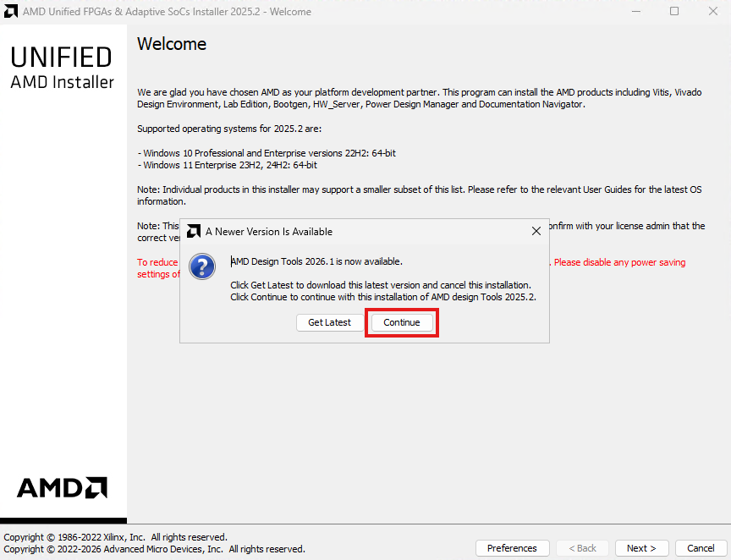Minimize the installer window
The image size is (731, 560).
click(x=635, y=11)
